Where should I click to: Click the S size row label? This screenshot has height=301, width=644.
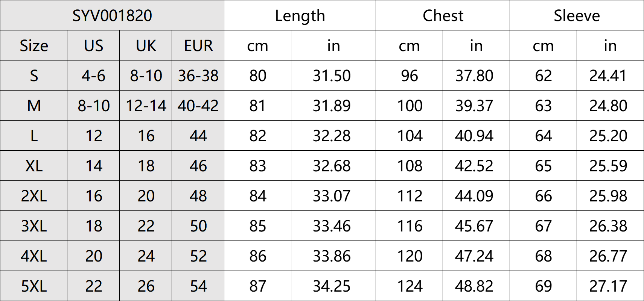[x=34, y=76]
